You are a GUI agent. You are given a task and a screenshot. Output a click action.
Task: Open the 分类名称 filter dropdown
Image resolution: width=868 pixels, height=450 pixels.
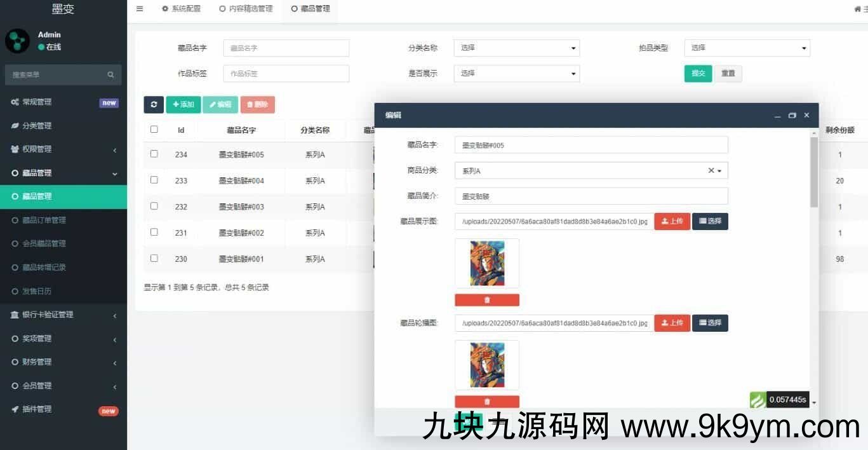point(516,48)
